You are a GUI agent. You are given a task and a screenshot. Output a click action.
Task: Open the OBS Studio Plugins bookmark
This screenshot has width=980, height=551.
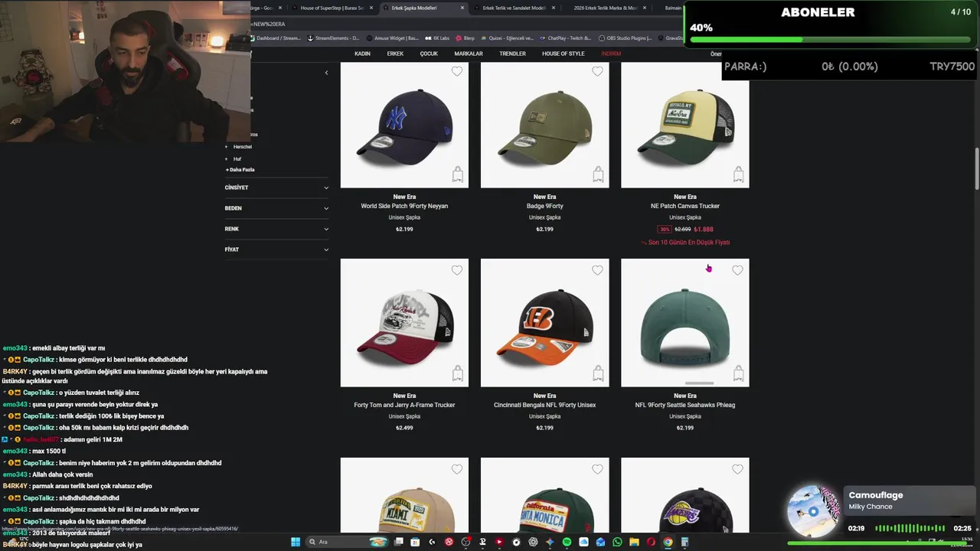(626, 37)
